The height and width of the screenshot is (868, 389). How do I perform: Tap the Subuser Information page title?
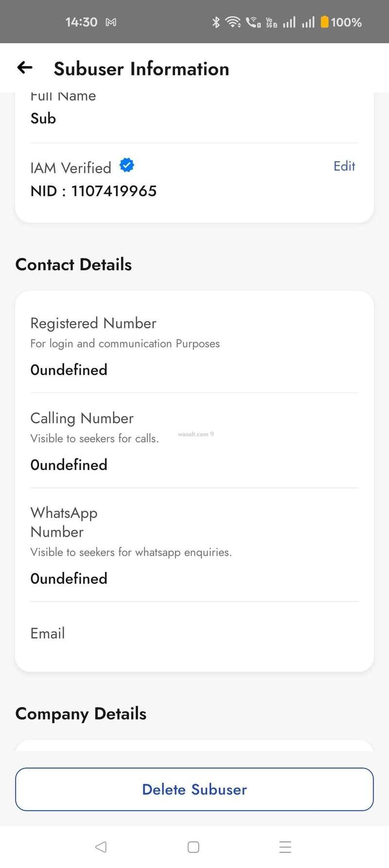pos(141,69)
